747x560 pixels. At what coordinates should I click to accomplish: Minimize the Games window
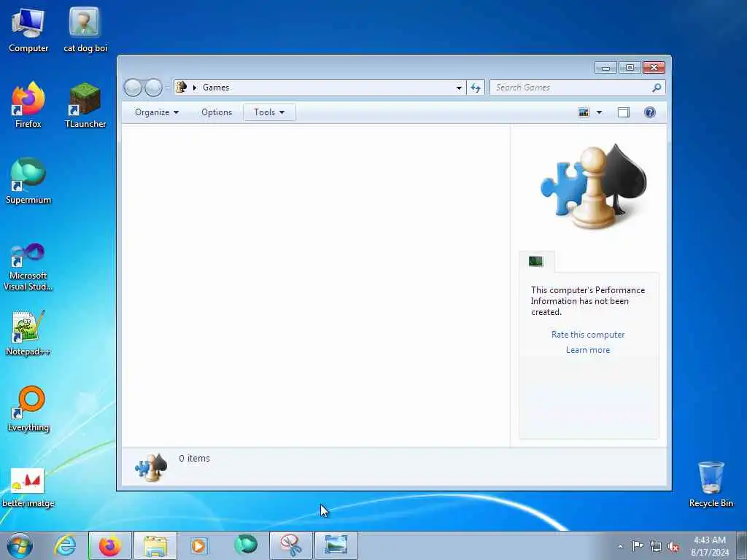pos(605,68)
